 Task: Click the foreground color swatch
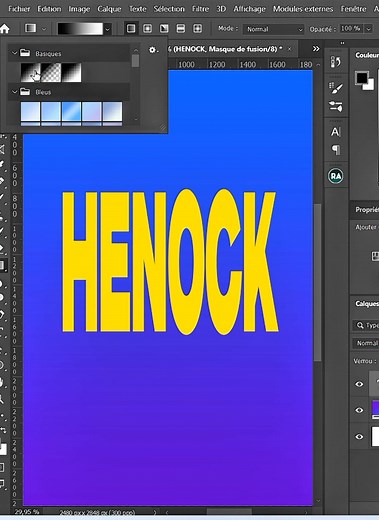pyautogui.click(x=361, y=78)
